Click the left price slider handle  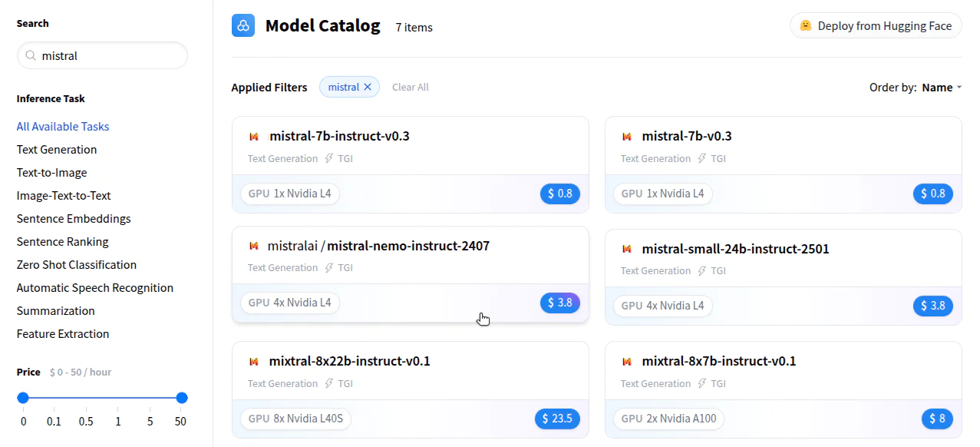[23, 398]
